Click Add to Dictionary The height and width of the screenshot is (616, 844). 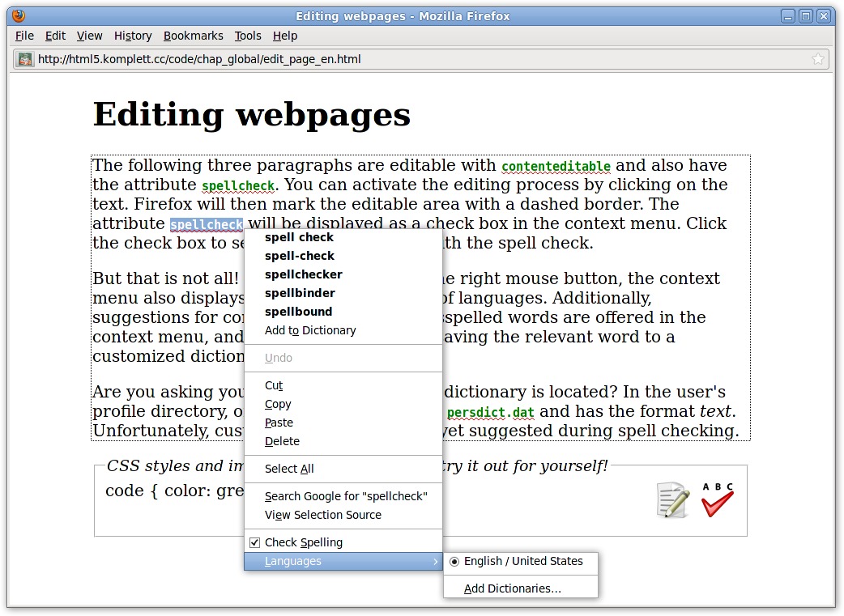click(x=310, y=330)
